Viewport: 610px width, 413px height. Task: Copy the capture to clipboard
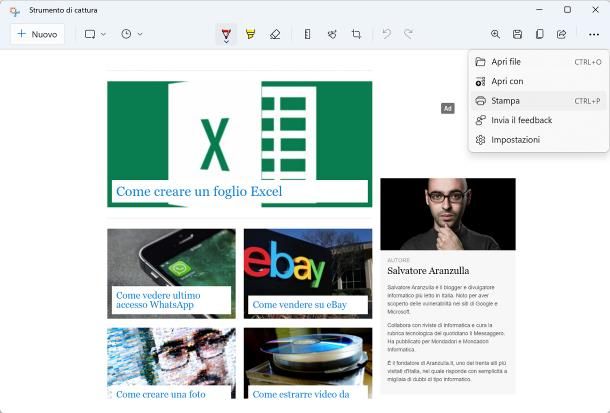coord(540,34)
